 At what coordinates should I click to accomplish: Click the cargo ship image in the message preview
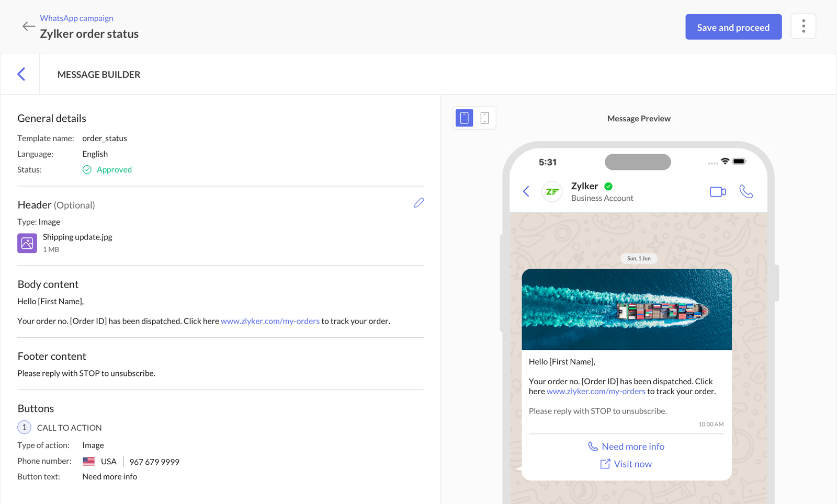626,310
